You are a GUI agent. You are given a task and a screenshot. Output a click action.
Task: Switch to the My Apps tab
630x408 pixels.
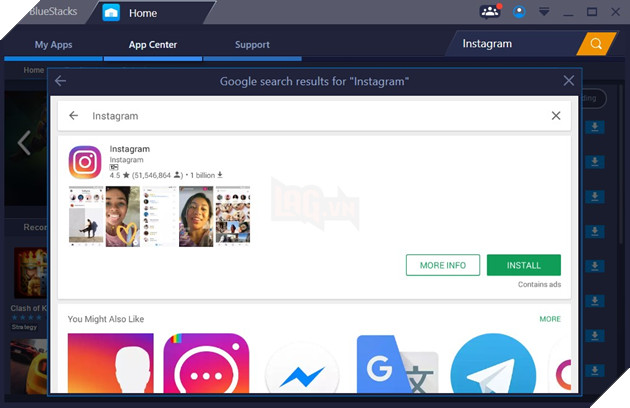pos(53,45)
